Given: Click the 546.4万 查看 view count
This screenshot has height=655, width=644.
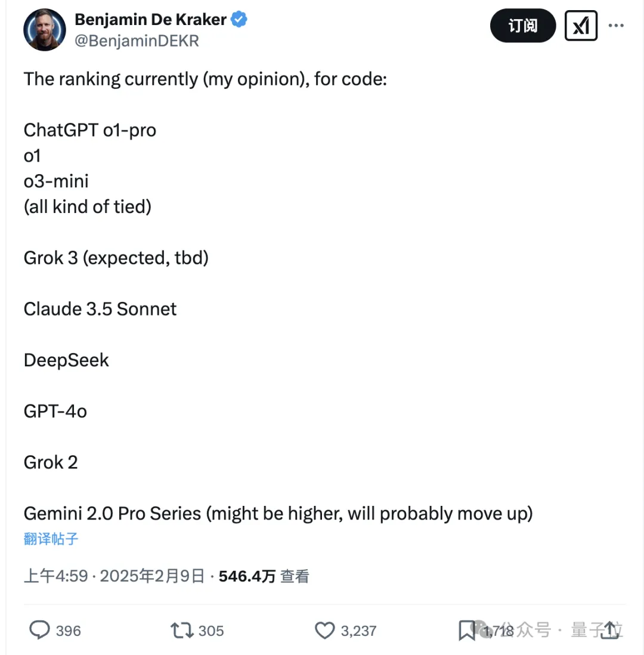Looking at the screenshot, I should 264,576.
